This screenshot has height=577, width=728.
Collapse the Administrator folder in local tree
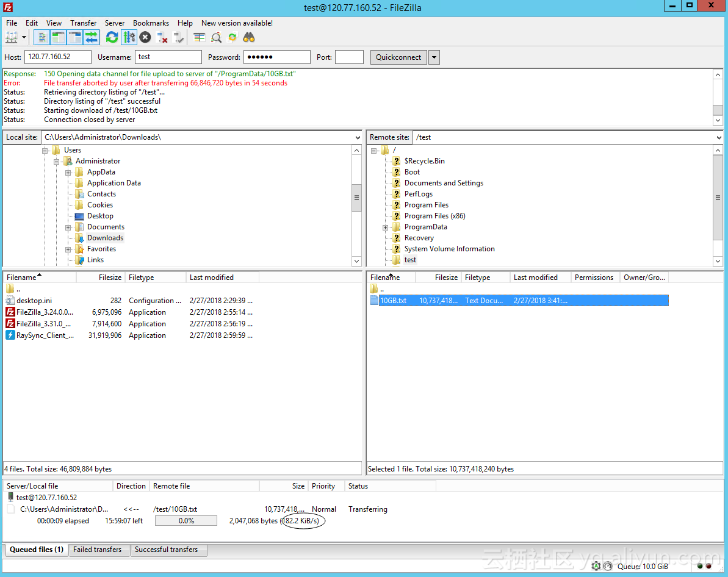57,162
